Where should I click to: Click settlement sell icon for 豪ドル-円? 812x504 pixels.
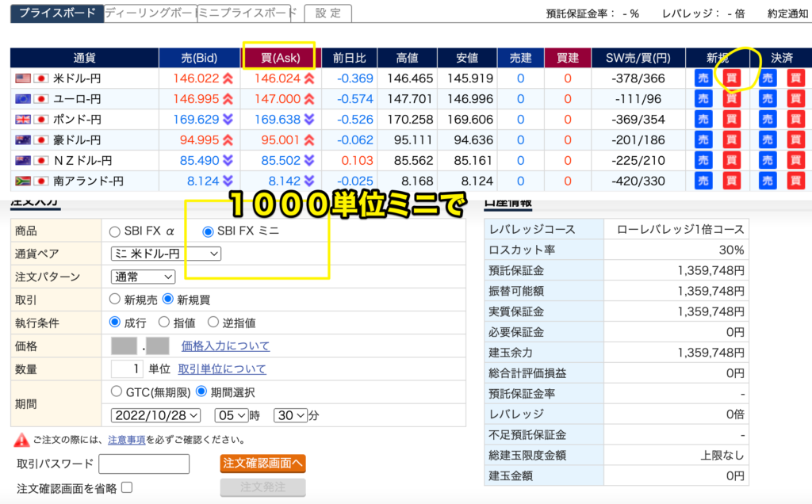pos(768,139)
